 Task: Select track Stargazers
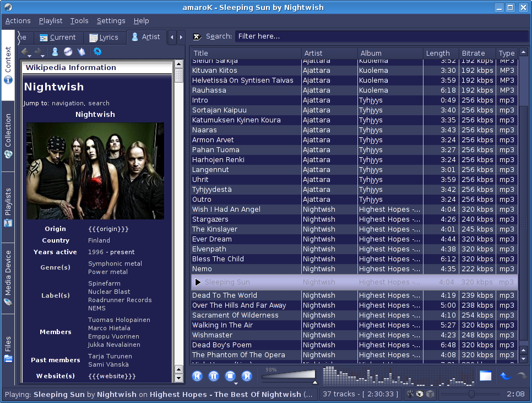point(355,219)
